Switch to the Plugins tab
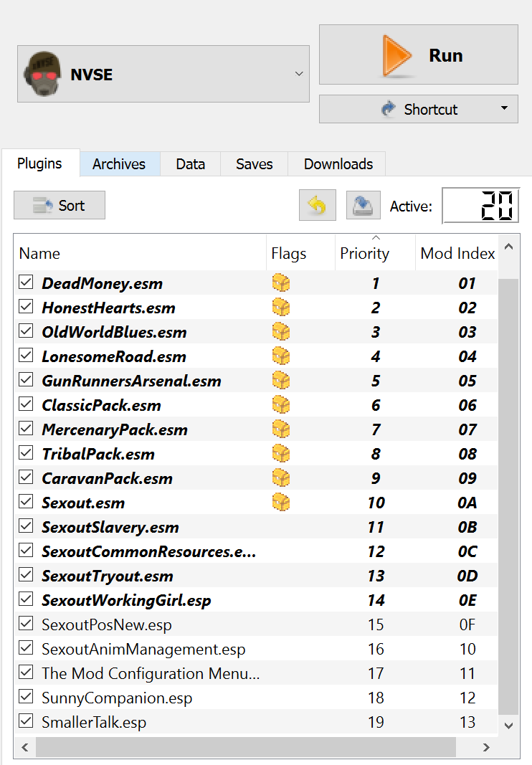 tap(39, 163)
